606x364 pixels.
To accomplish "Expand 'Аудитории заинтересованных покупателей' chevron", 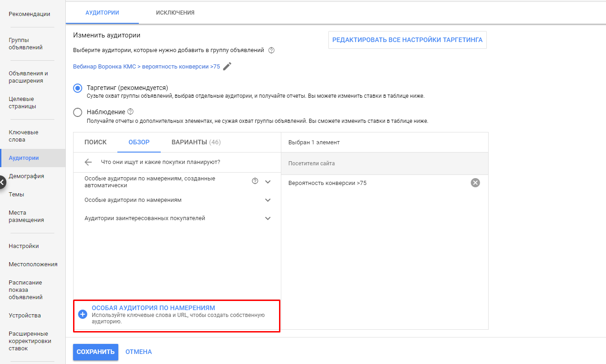I will tap(268, 218).
